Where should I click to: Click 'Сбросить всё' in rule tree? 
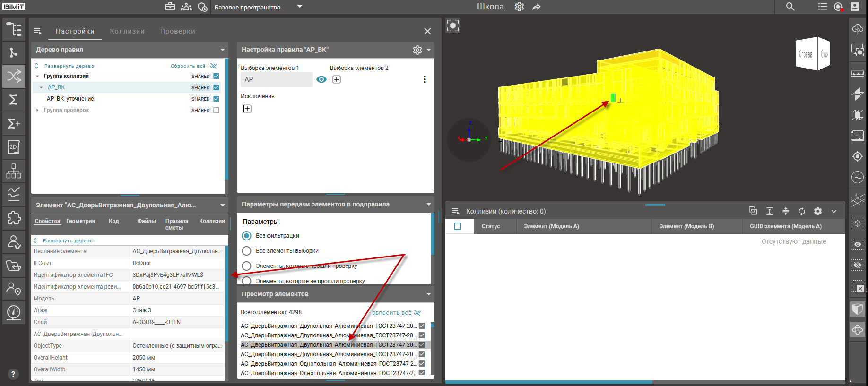188,66
